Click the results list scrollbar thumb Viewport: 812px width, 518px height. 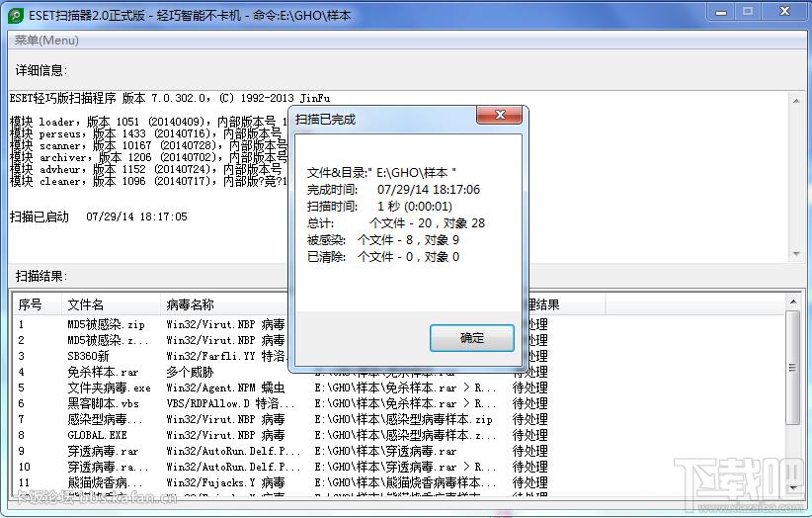click(792, 368)
